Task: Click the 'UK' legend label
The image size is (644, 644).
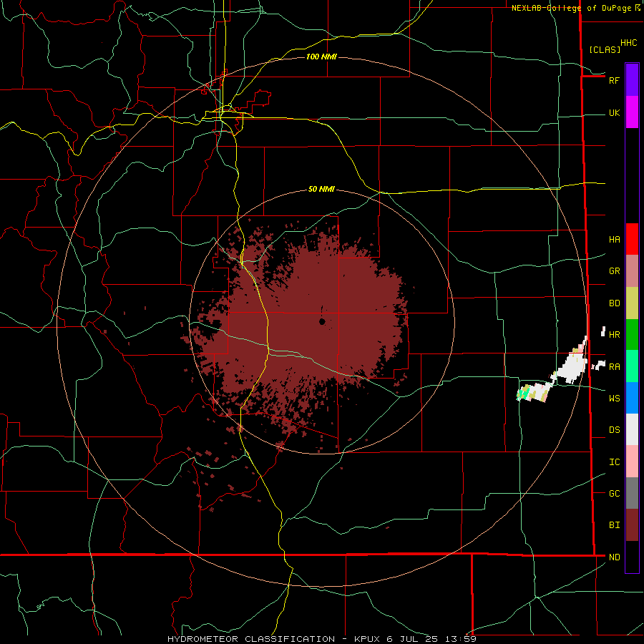Action: [x=614, y=113]
